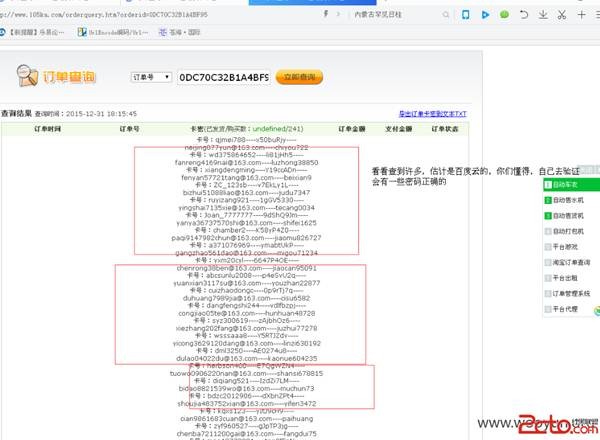Open the 淘宝订单查询 sidebar menu item
The image size is (600, 440).
pos(570,261)
